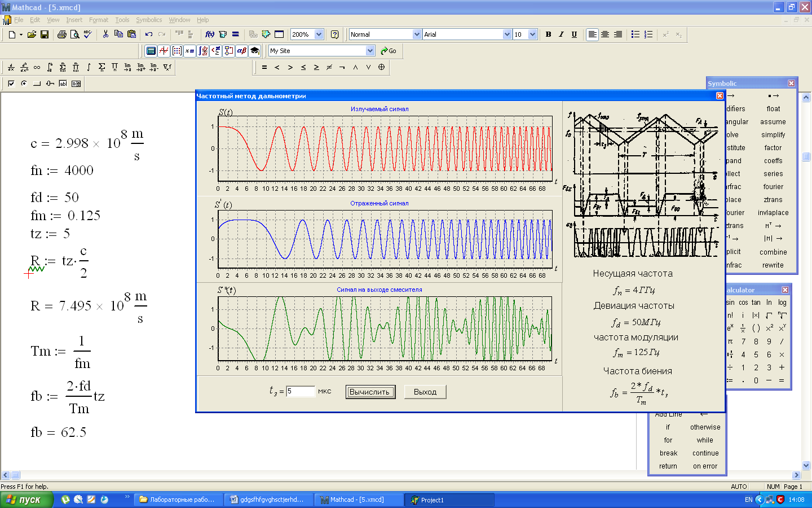Image resolution: width=812 pixels, height=508 pixels.
Task: Open the Evaluation (x=) palette icon
Action: (189, 51)
